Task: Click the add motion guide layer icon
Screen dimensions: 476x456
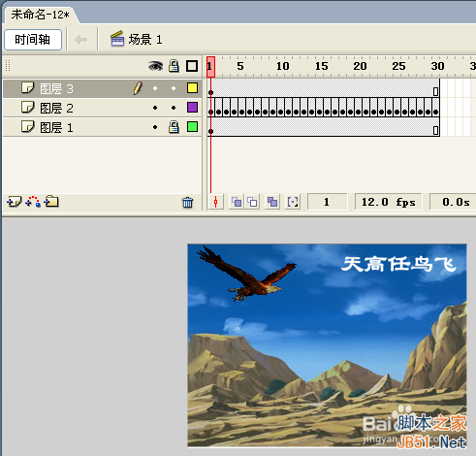Action: point(33,202)
